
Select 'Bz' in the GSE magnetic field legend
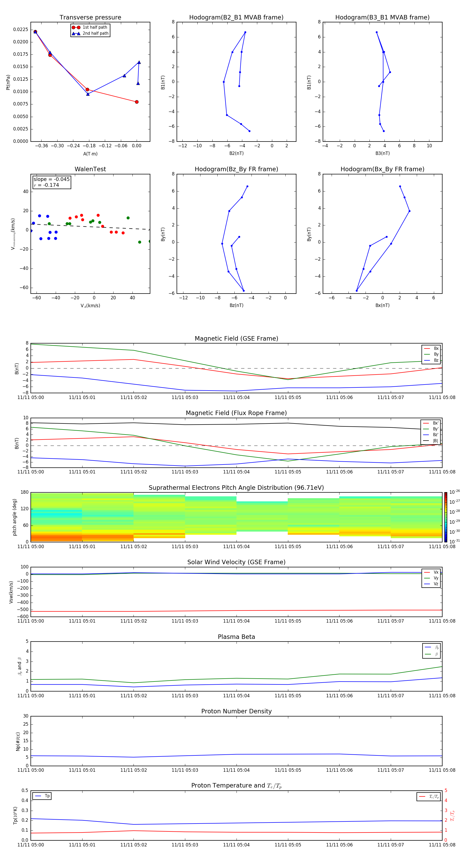431,360
